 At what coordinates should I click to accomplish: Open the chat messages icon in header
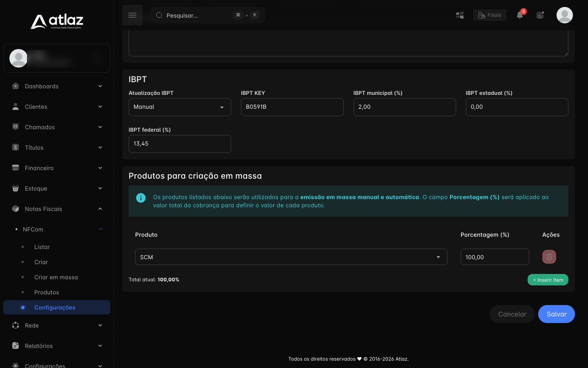pyautogui.click(x=540, y=15)
